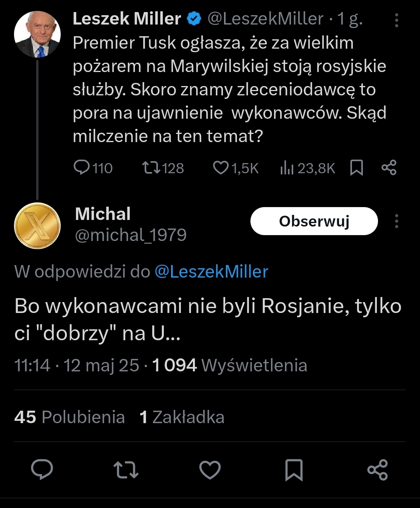420x508 pixels.
Task: Show the 45 Polubienia likes list
Action: click(x=70, y=417)
